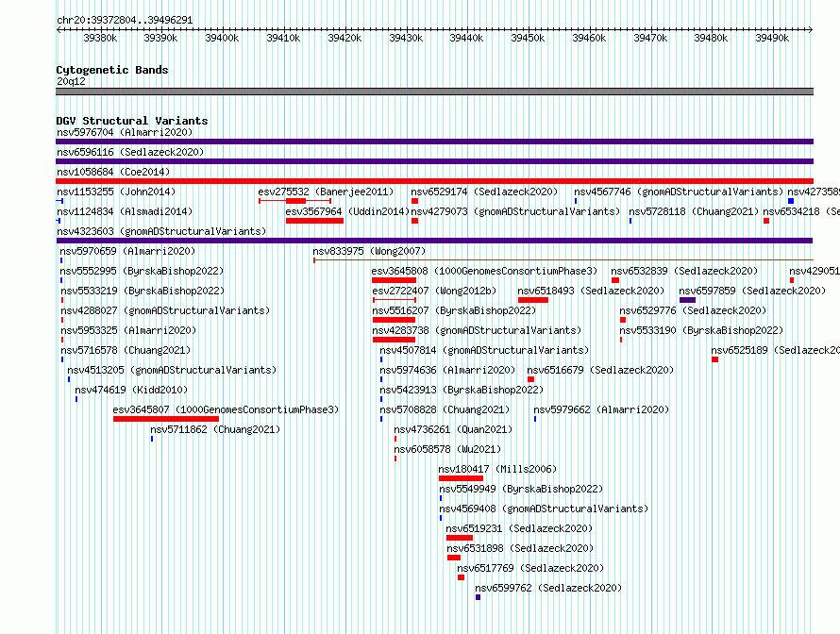This screenshot has height=634, width=840.
Task: Click nsv180417 (Mills2006) label
Action: tap(497, 469)
